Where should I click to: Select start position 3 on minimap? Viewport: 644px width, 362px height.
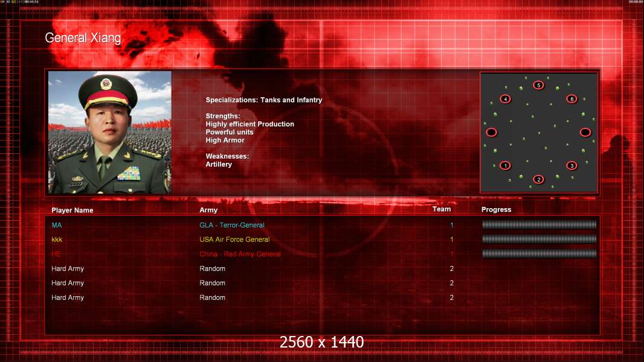click(572, 166)
